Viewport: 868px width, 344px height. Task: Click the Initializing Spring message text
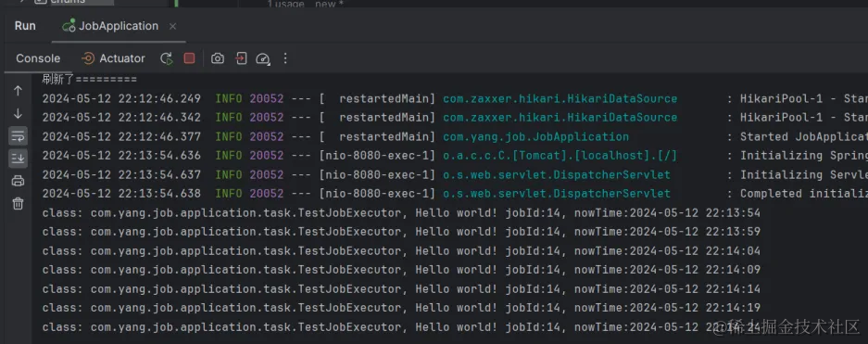tap(804, 156)
